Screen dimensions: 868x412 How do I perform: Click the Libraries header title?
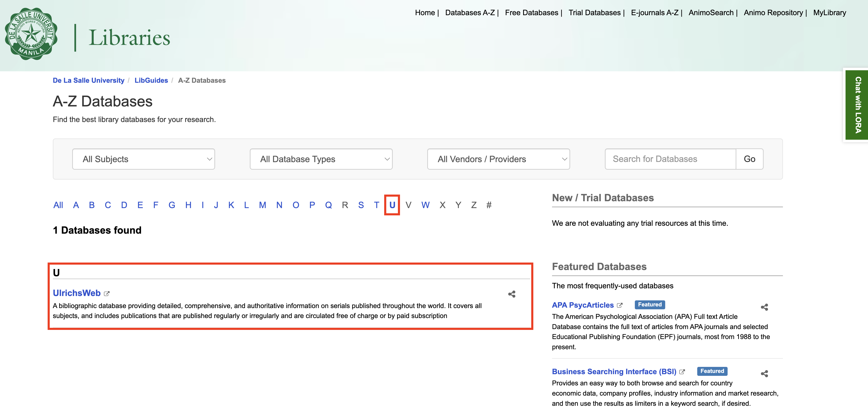pyautogui.click(x=129, y=37)
